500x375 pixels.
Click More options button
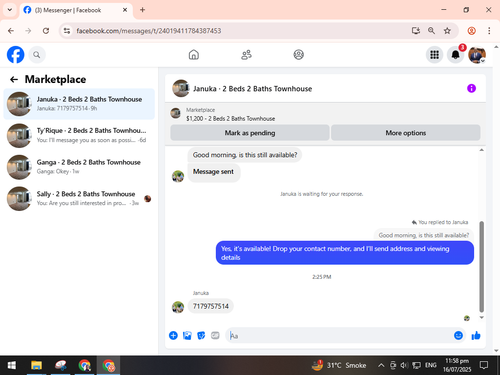click(x=406, y=133)
